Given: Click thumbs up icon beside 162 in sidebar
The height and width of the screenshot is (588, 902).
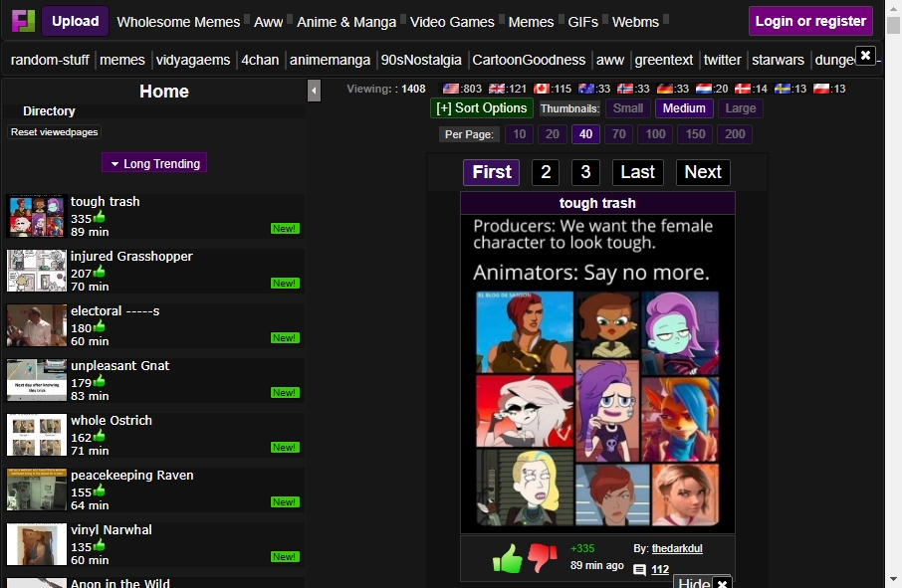Looking at the screenshot, I should pos(99,435).
